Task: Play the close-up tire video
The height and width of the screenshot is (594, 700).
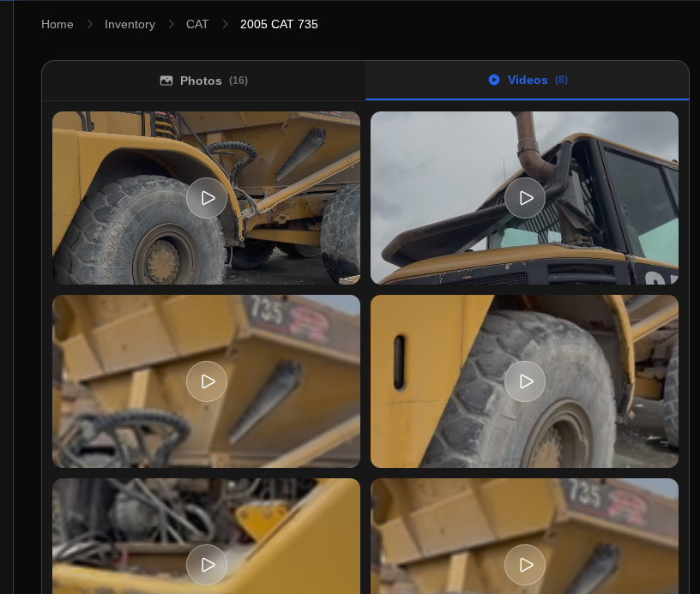Action: 525,381
